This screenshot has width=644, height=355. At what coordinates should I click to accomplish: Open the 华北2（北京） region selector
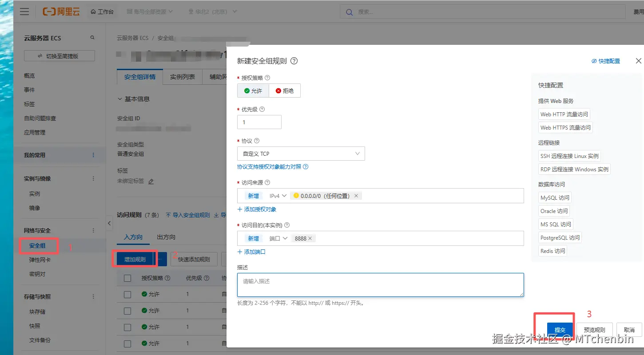[x=212, y=12]
